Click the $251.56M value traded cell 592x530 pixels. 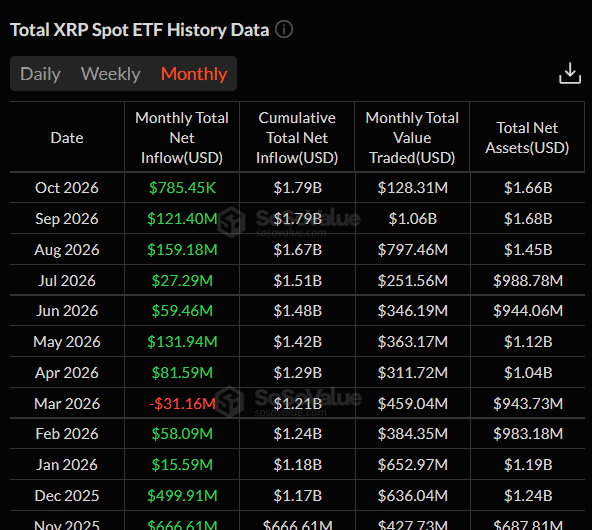(413, 280)
